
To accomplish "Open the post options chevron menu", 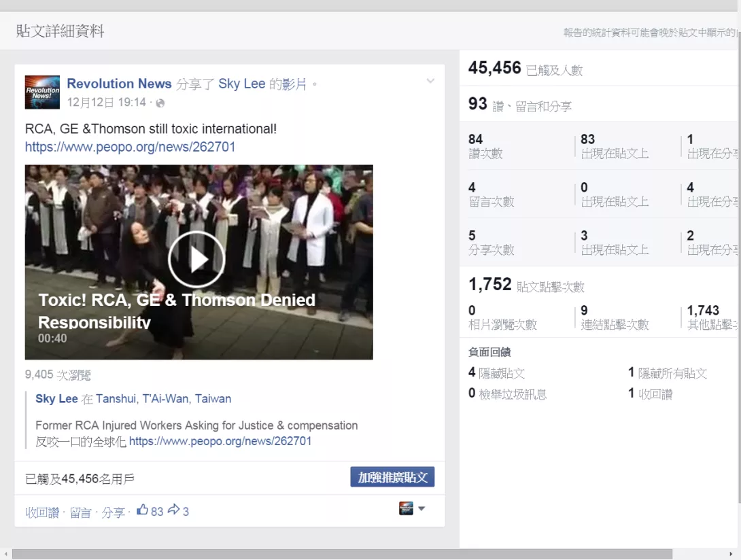I will click(430, 81).
